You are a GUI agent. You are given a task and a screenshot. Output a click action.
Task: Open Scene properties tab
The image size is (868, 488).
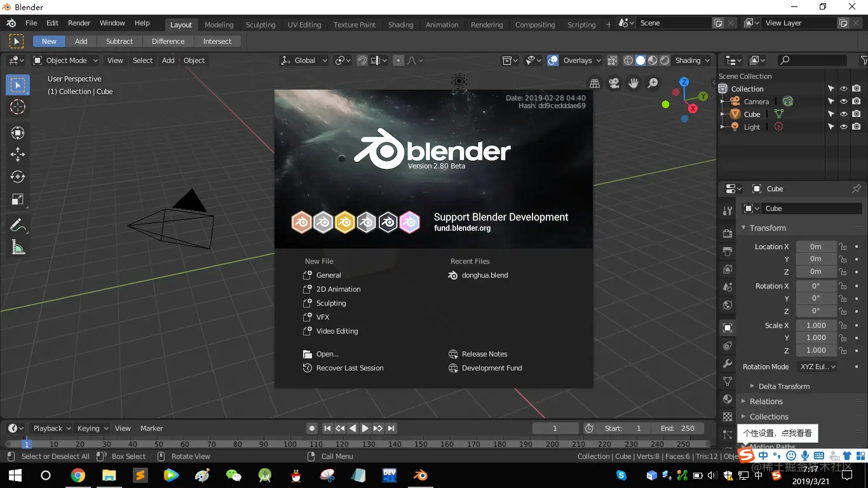pos(728,287)
